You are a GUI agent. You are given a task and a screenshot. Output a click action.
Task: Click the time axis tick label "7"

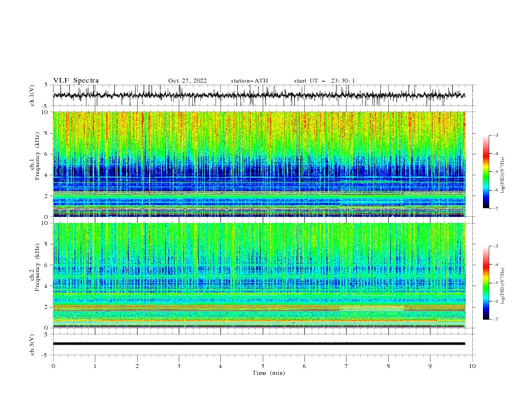click(x=347, y=366)
